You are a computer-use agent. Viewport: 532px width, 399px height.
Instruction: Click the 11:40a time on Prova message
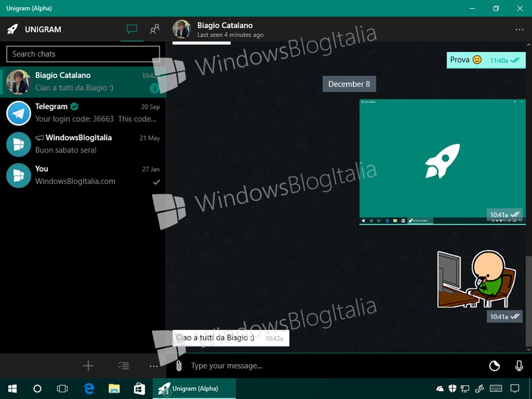(499, 61)
